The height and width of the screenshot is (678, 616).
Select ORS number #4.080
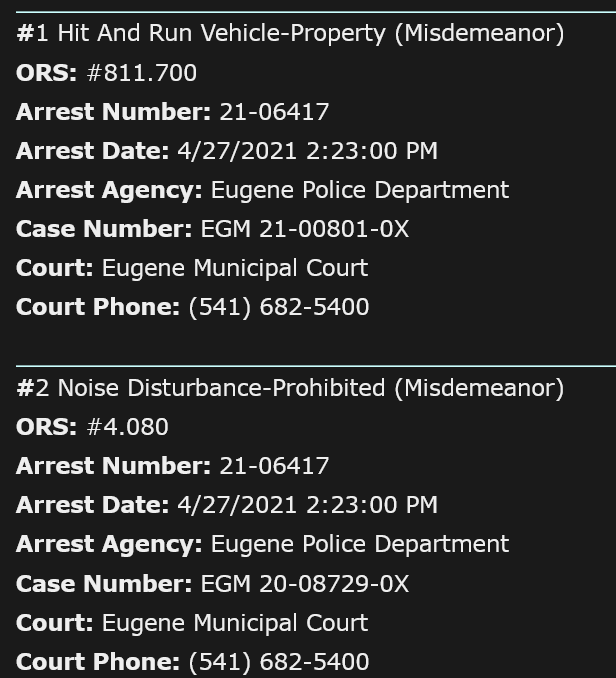tap(128, 427)
